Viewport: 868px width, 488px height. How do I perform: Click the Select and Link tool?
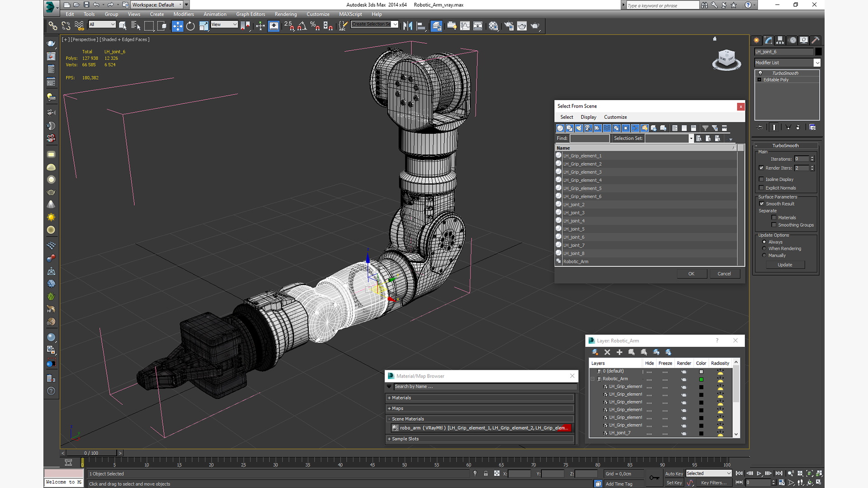53,26
